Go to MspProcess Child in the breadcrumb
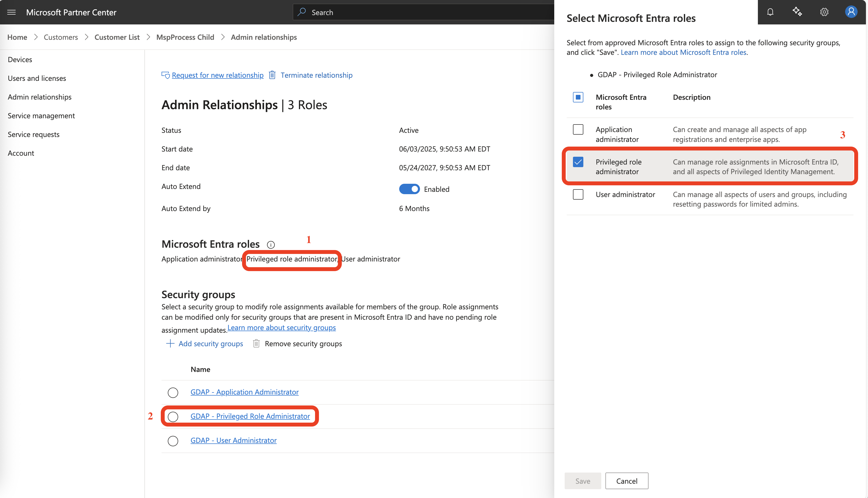The image size is (868, 498). pos(185,37)
